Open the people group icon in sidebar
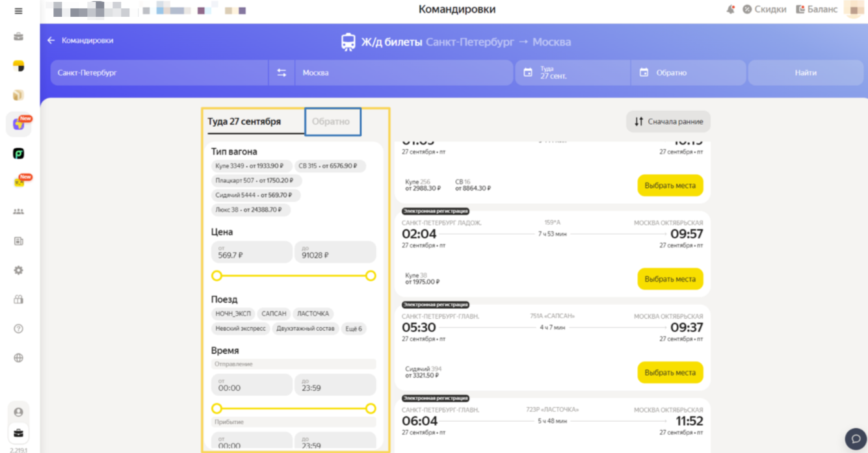 (18, 212)
